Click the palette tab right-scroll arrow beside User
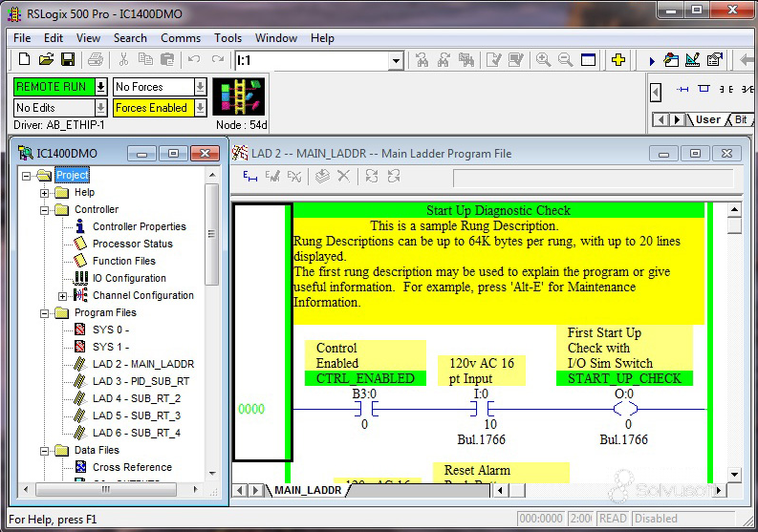Viewport: 758px width, 532px height. 678,119
